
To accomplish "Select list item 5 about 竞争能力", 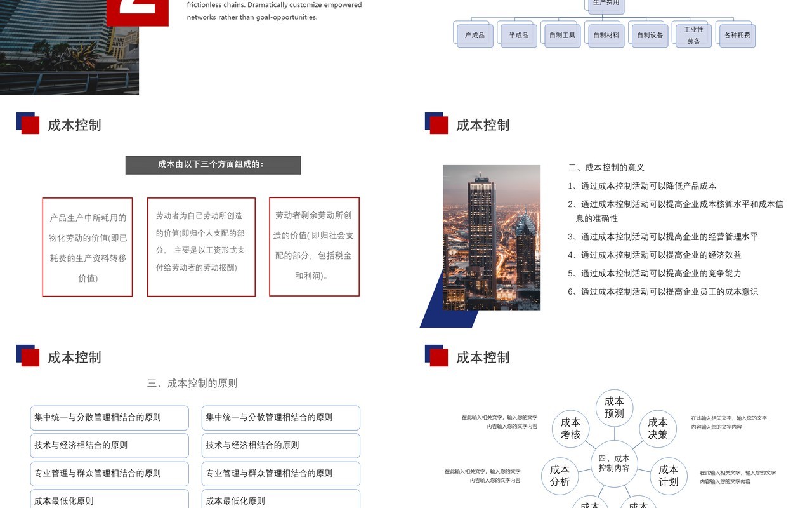I will [655, 273].
